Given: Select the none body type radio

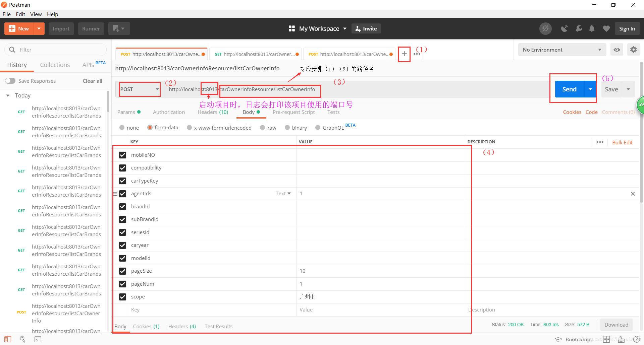Looking at the screenshot, I should click(x=122, y=128).
